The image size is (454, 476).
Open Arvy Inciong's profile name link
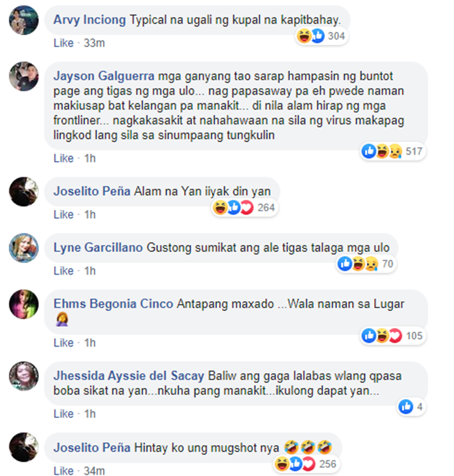[x=90, y=20]
